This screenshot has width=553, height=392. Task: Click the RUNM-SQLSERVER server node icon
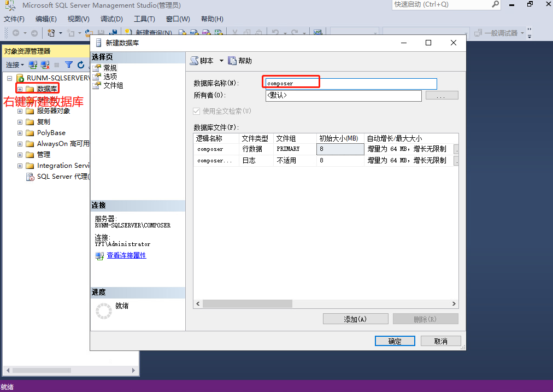(x=20, y=78)
